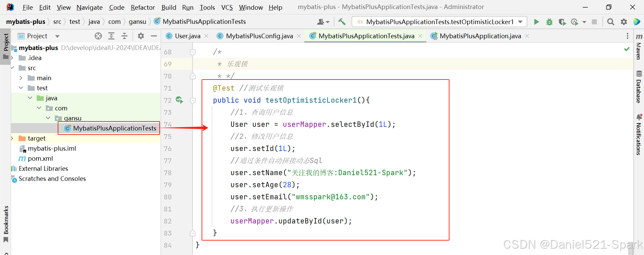
Task: Open Search Everywhere magnifier
Action: point(611,22)
